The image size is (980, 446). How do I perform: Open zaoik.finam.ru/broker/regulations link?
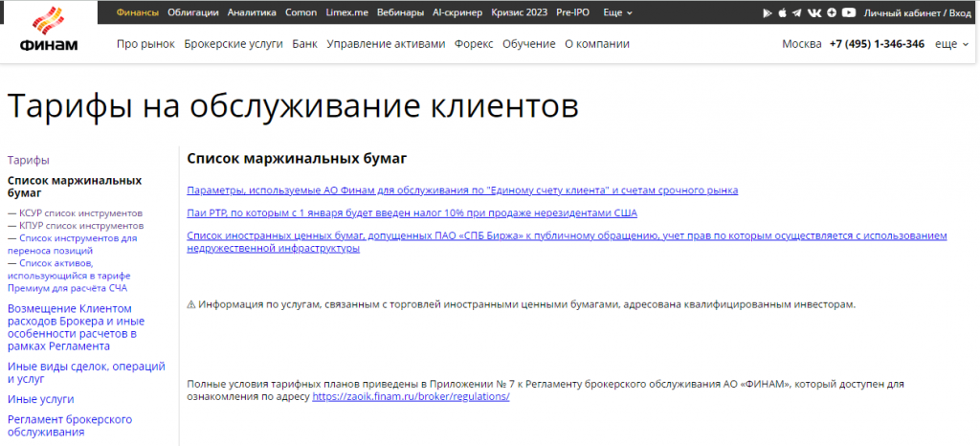click(411, 396)
